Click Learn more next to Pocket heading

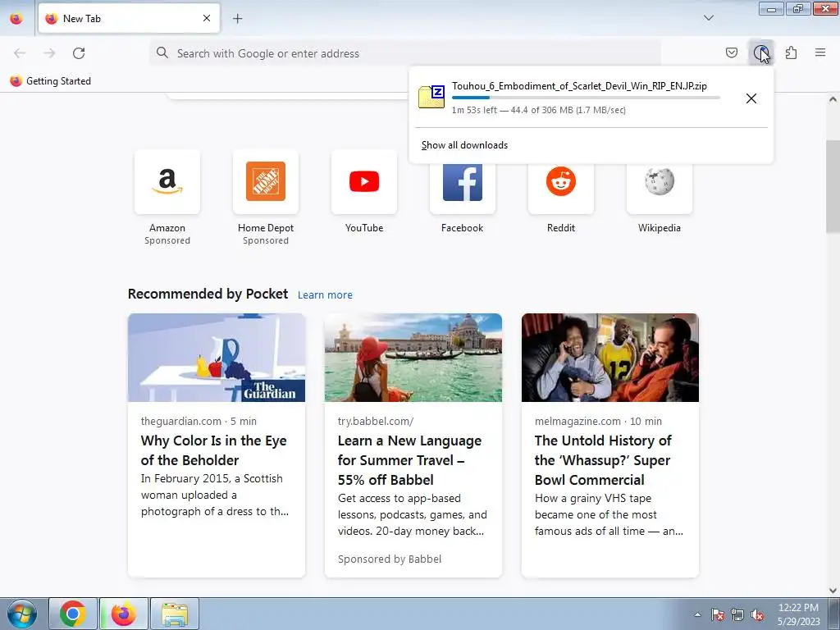(x=325, y=294)
